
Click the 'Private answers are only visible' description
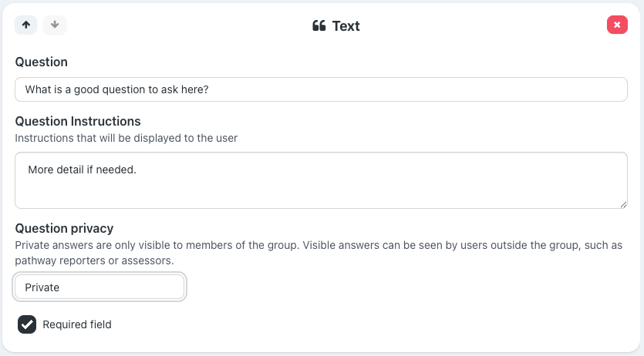154,245
